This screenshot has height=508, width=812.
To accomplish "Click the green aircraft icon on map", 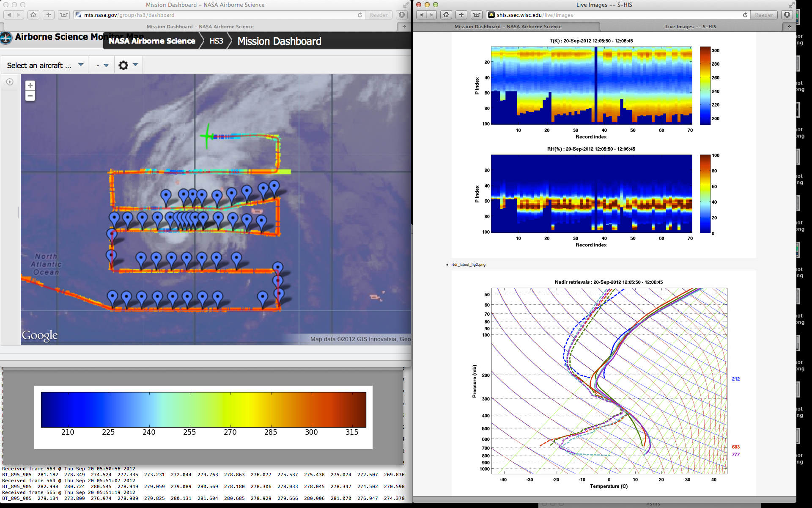I will coord(207,136).
